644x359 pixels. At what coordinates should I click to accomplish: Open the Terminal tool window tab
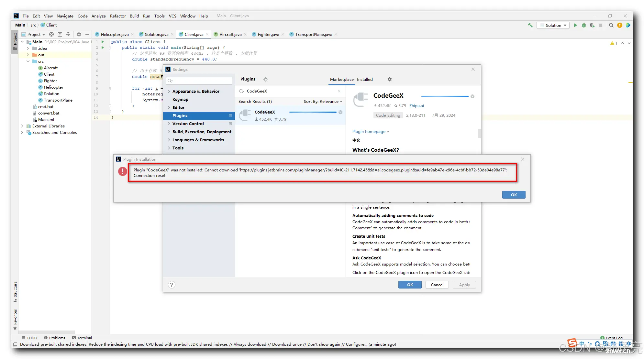(82, 338)
